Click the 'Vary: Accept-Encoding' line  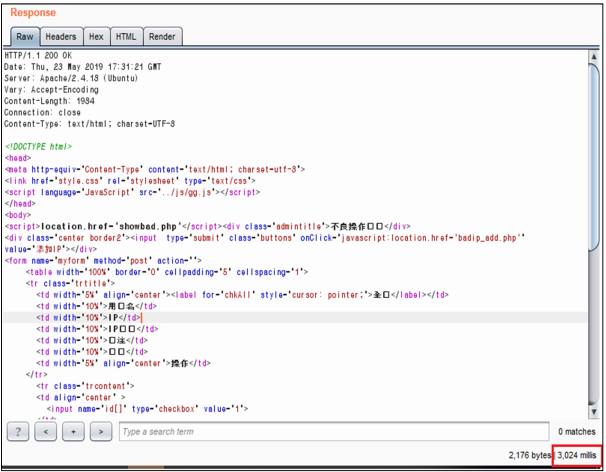click(51, 90)
